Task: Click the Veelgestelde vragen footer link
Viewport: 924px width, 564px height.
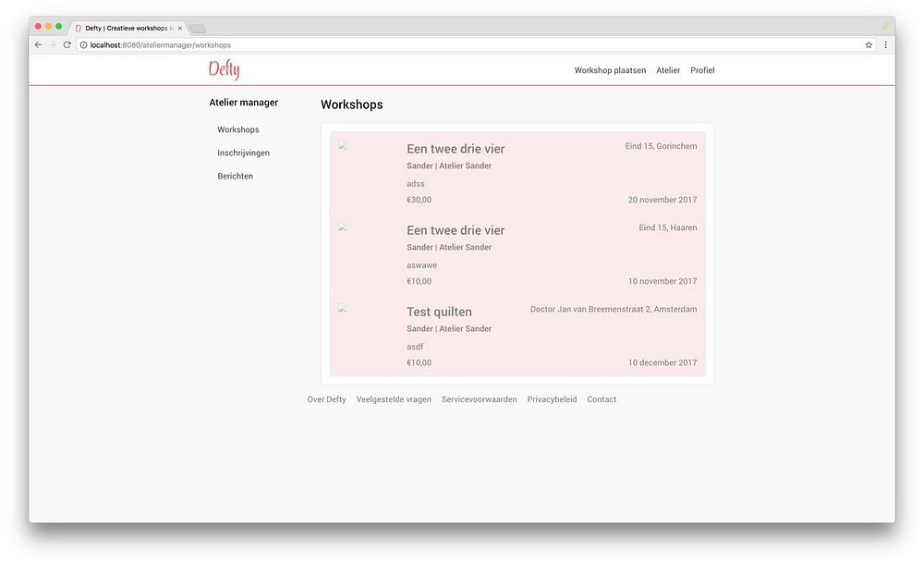Action: point(394,399)
